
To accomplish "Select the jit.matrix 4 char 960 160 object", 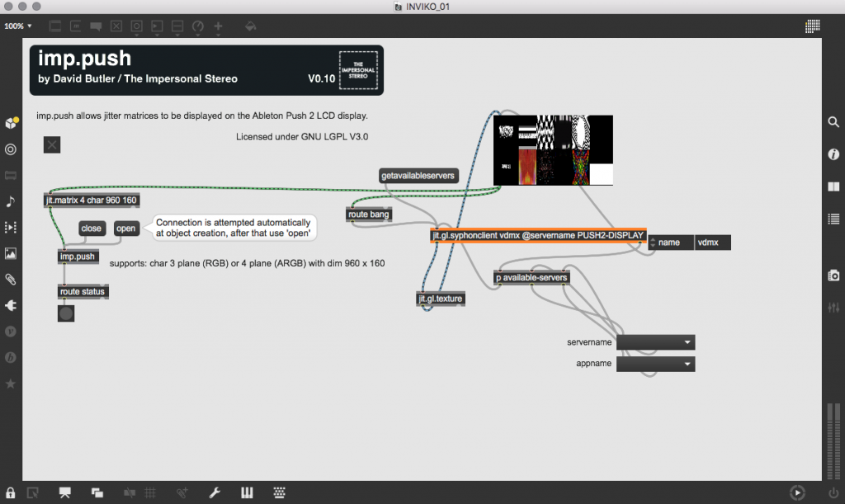I will tap(92, 200).
